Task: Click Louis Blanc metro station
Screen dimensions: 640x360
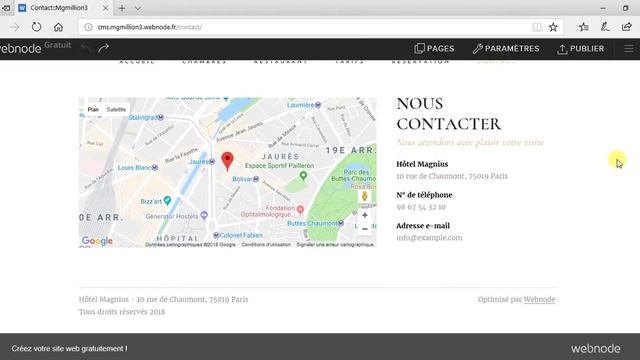Action: [x=155, y=167]
